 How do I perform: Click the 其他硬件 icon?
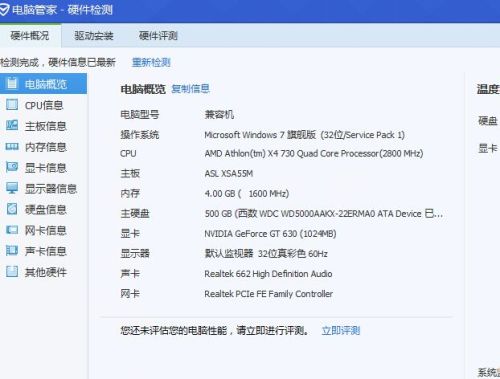(x=12, y=271)
